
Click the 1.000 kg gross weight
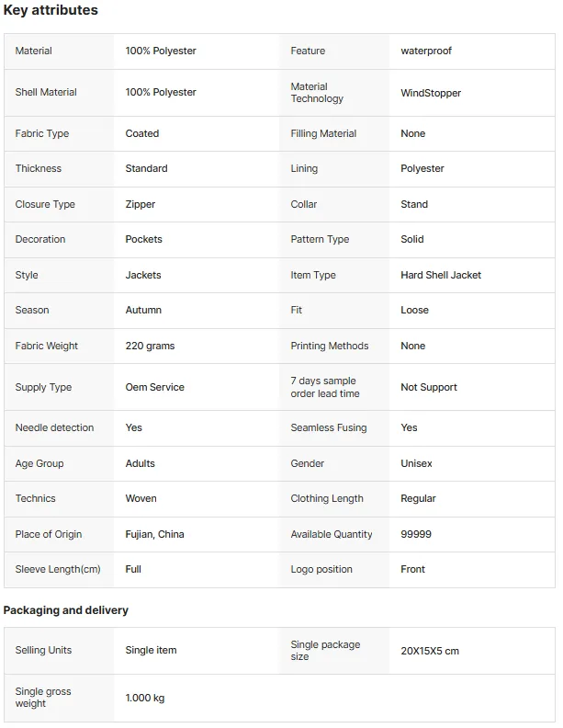click(145, 698)
